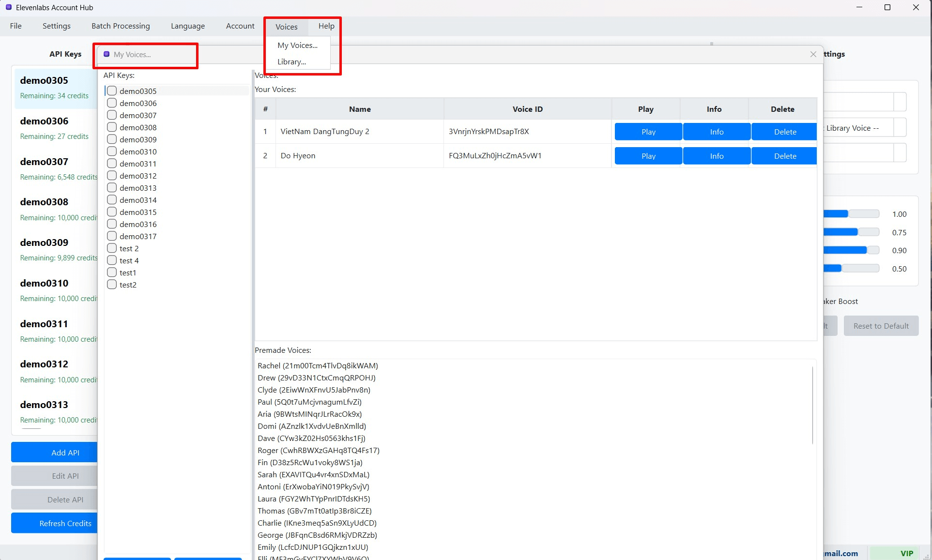
Task: Click the Voices menu header
Action: (x=287, y=27)
